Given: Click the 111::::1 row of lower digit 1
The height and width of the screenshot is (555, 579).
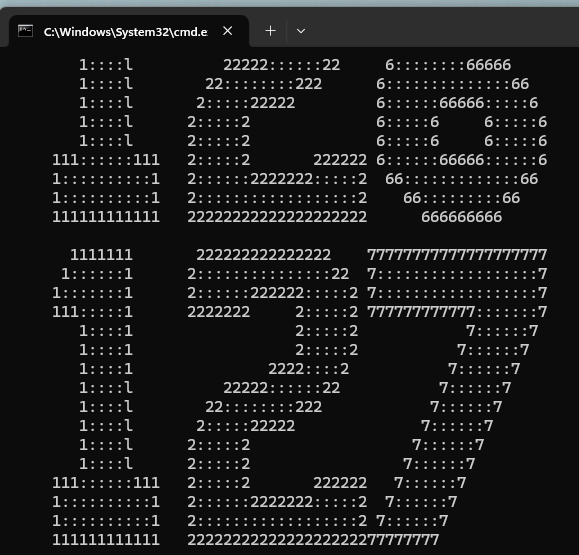Looking at the screenshot, I should [92, 312].
